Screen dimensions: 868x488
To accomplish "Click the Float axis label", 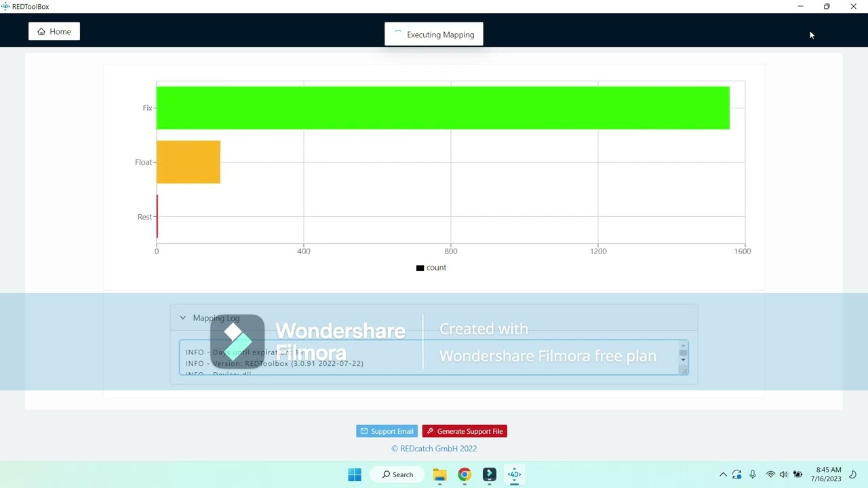I will [x=143, y=162].
